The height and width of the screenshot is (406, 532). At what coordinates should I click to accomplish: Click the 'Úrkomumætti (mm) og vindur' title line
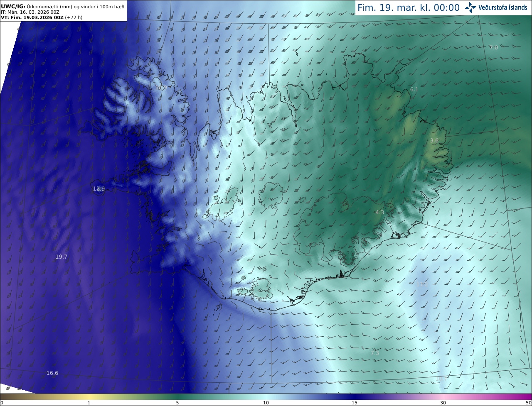pyautogui.click(x=63, y=6)
